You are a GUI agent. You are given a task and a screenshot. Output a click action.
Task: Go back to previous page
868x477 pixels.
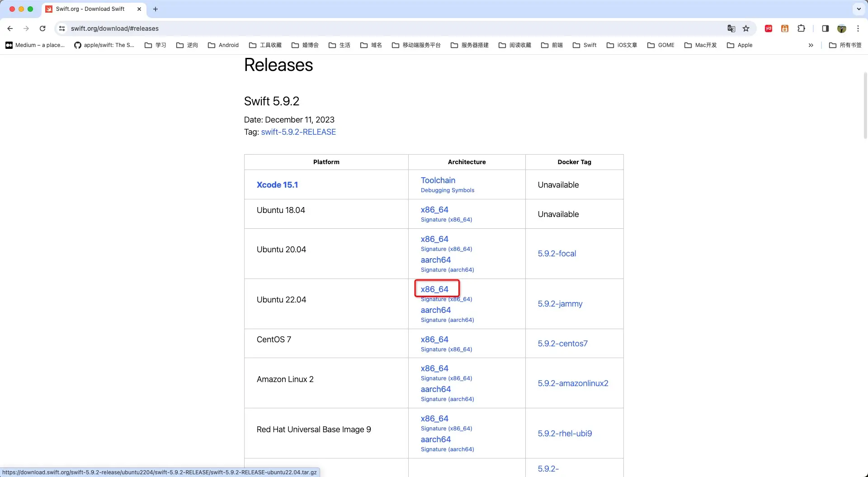pos(10,28)
